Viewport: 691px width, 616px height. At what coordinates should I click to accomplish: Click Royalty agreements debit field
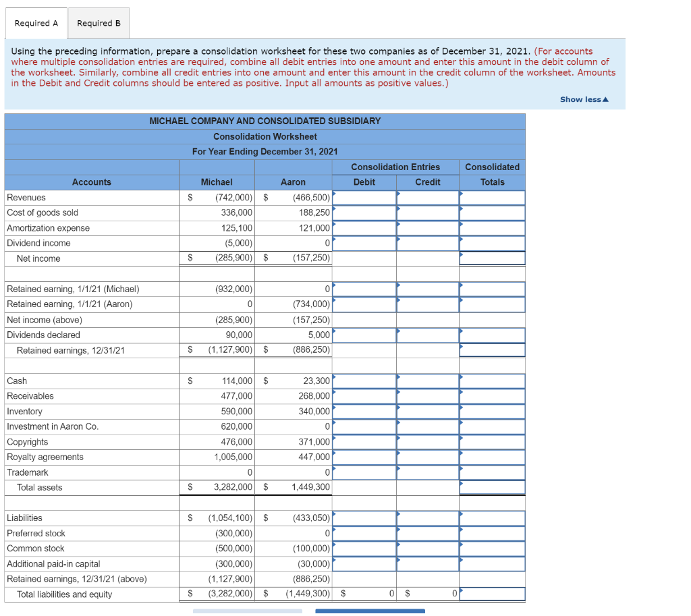pyautogui.click(x=364, y=457)
